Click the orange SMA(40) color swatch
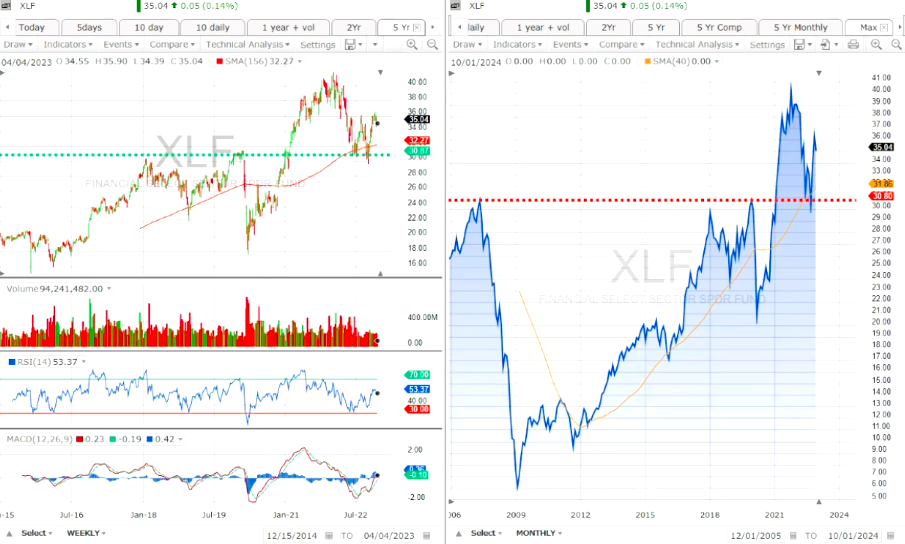Image resolution: width=905 pixels, height=544 pixels. click(648, 61)
